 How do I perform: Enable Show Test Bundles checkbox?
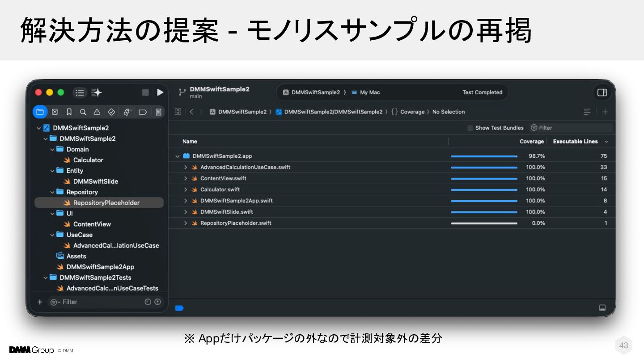click(470, 128)
